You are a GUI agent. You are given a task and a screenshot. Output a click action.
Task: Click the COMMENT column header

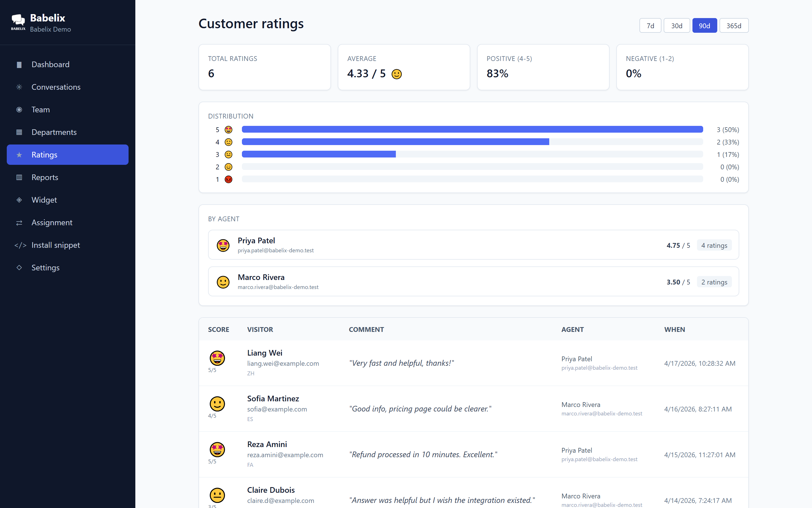[x=367, y=330]
